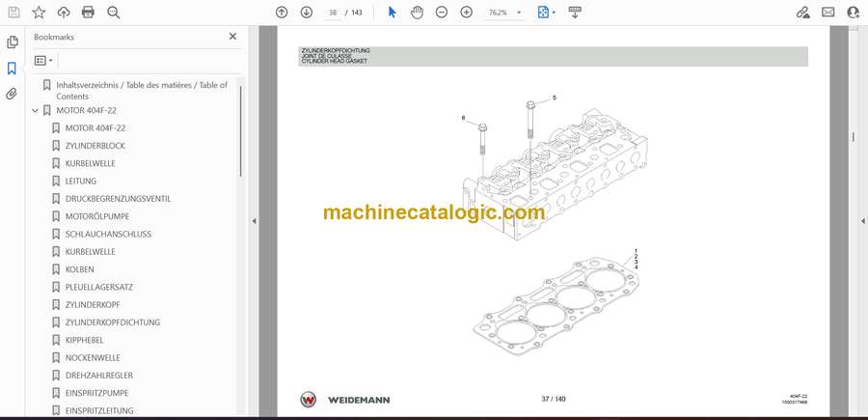868x420 pixels.
Task: Close the Bookmarks panel
Action: pos(232,37)
